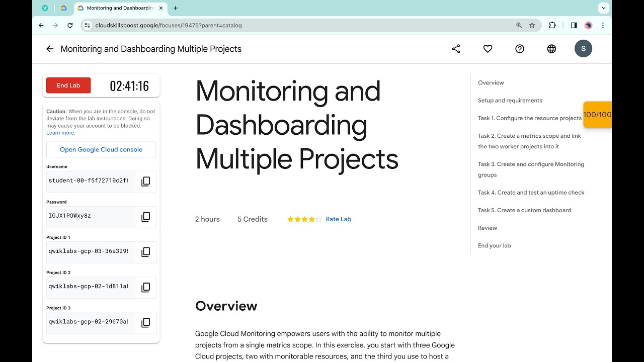Image resolution: width=644 pixels, height=362 pixels.
Task: Click the Project ID 3 field
Action: 91,323
